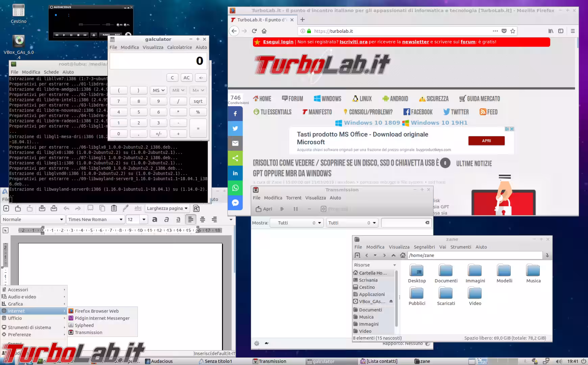The height and width of the screenshot is (365, 588).
Task: Open a torrent using the Apri icon in Transmission
Action: pyautogui.click(x=263, y=209)
